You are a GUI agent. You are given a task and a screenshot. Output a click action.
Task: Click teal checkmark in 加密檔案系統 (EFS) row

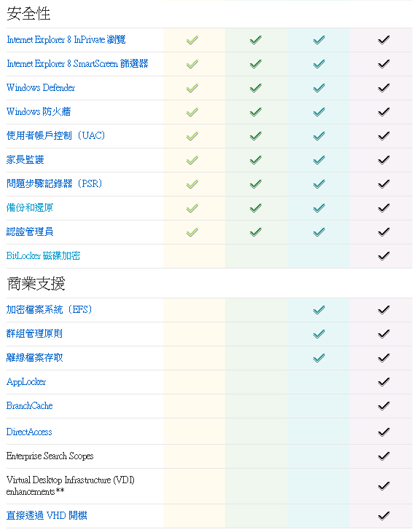[x=319, y=310]
